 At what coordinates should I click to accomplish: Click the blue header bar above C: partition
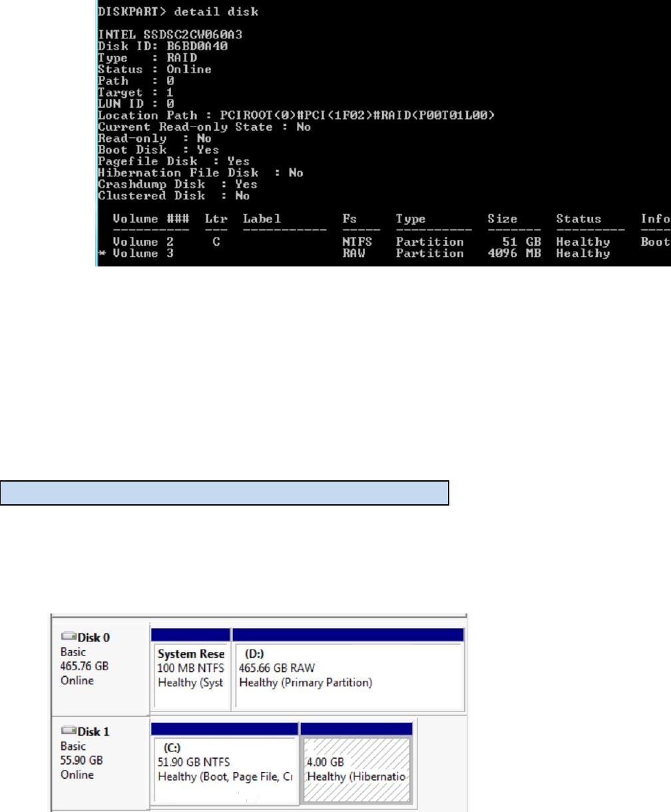(x=225, y=728)
